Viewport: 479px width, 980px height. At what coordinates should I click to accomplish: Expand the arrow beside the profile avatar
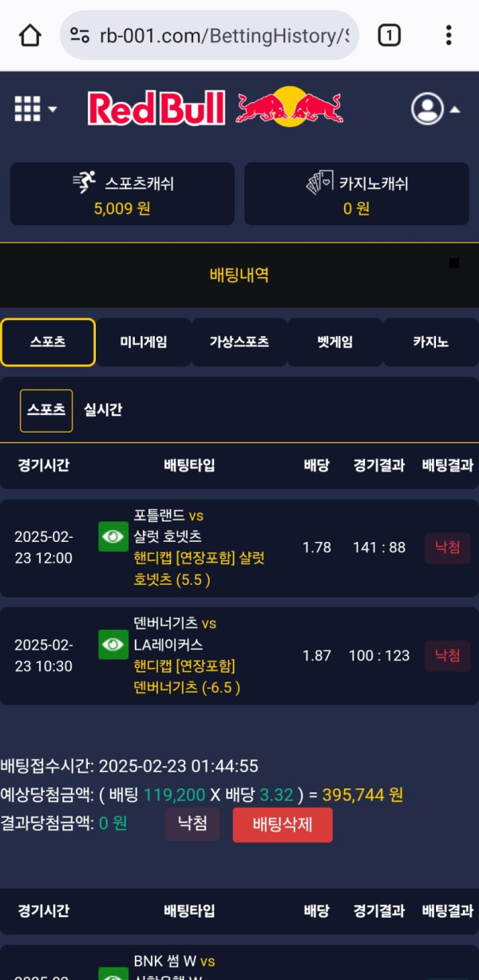[x=454, y=109]
